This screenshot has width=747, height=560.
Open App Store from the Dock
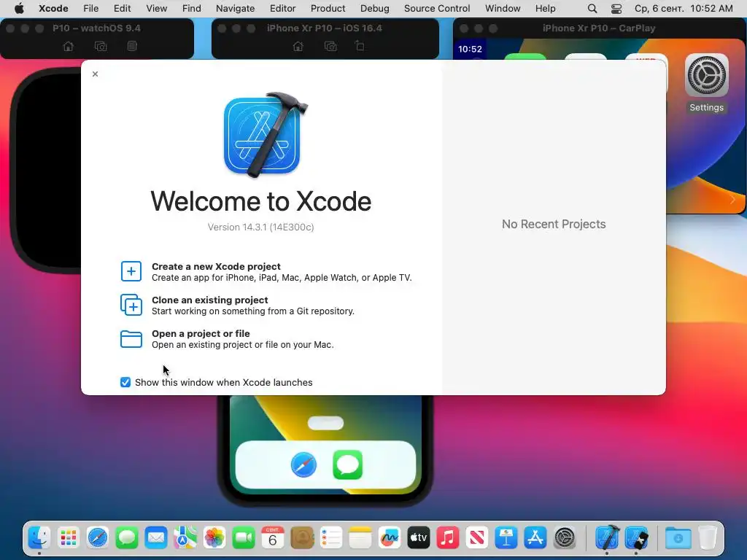535,538
